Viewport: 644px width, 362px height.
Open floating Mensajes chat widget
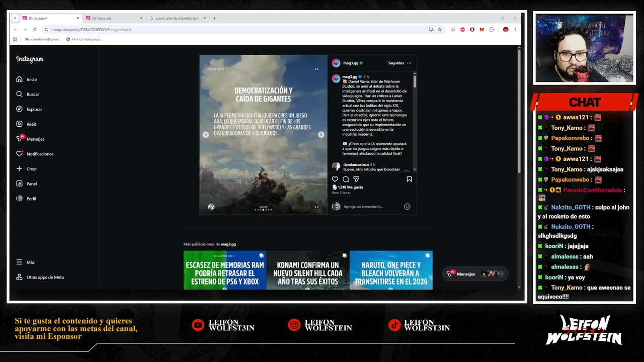(x=474, y=274)
